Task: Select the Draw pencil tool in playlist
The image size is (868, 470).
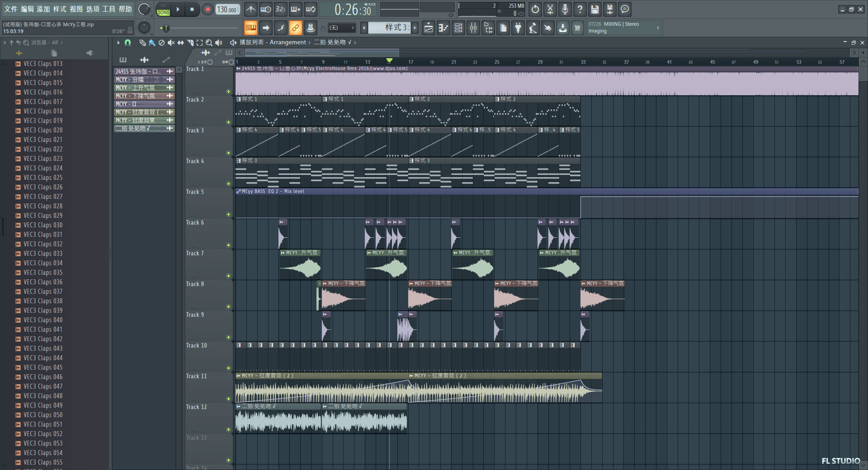Action: point(142,42)
